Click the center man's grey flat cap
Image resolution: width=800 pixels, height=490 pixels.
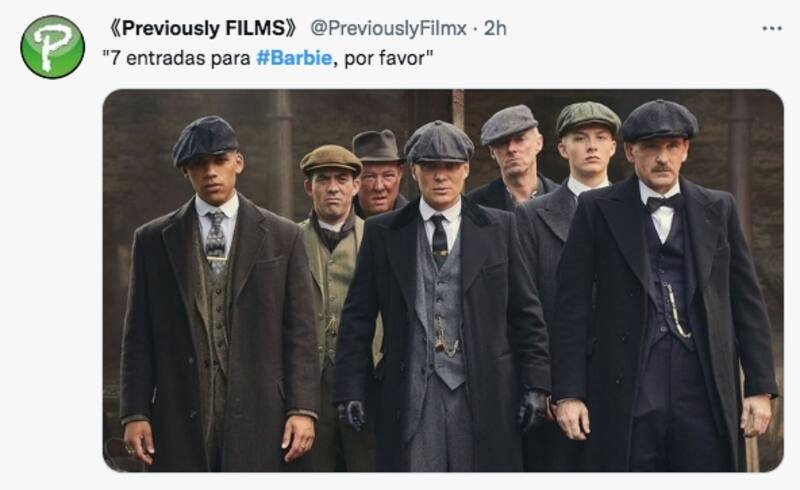[439, 141]
